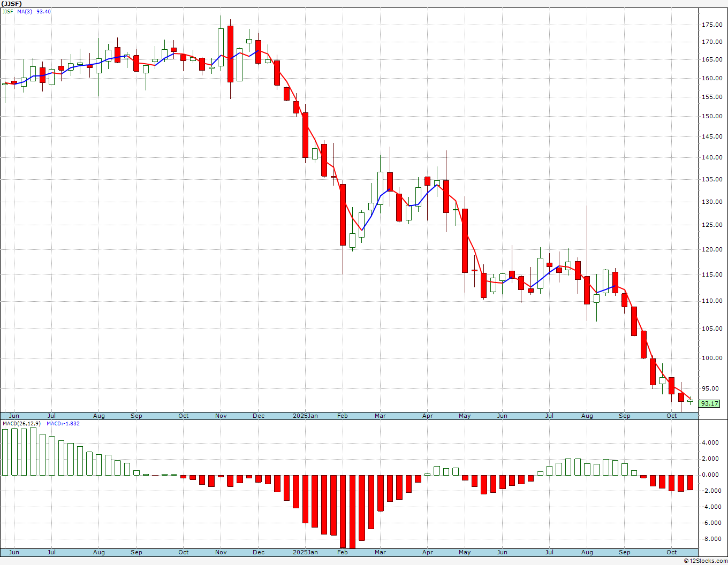This screenshot has height=565, width=728.
Task: Click May on the price chart date axis
Action: (465, 416)
